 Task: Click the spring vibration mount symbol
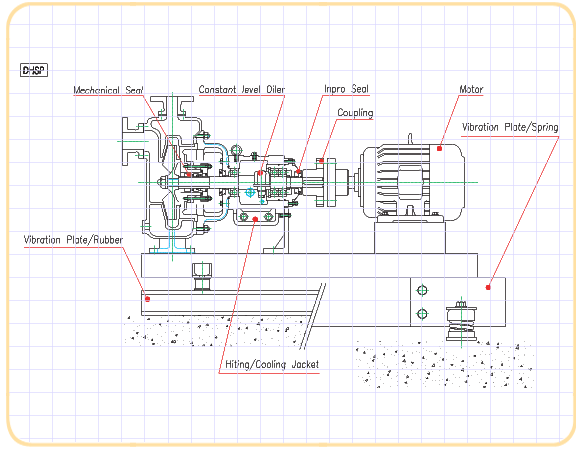coord(461,321)
